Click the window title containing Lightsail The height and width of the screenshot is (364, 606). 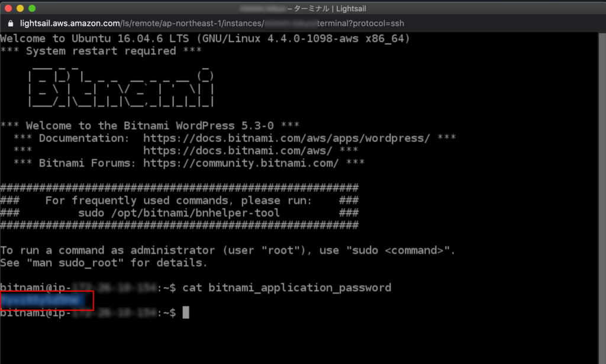pos(302,8)
